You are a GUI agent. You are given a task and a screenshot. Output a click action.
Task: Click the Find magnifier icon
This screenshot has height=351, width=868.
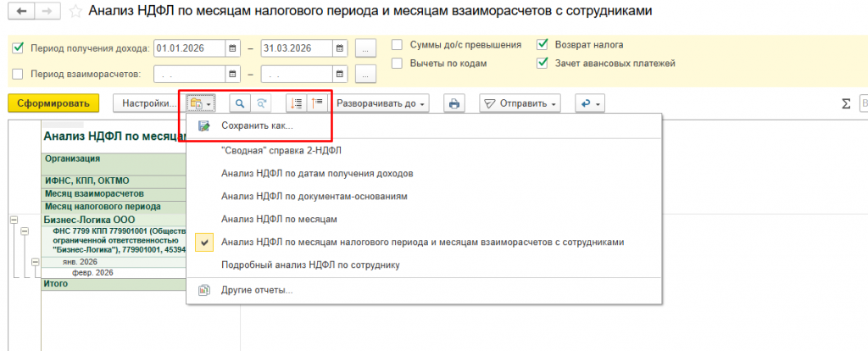pyautogui.click(x=240, y=103)
